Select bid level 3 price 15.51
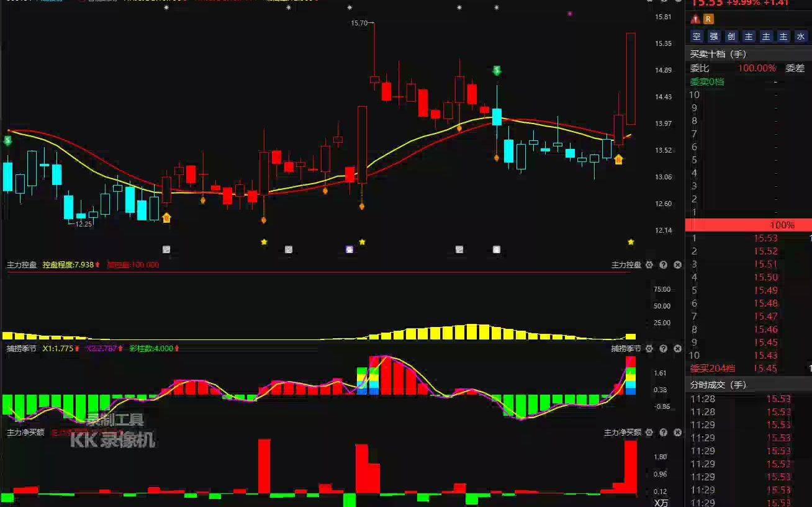The height and width of the screenshot is (507, 812). [765, 264]
